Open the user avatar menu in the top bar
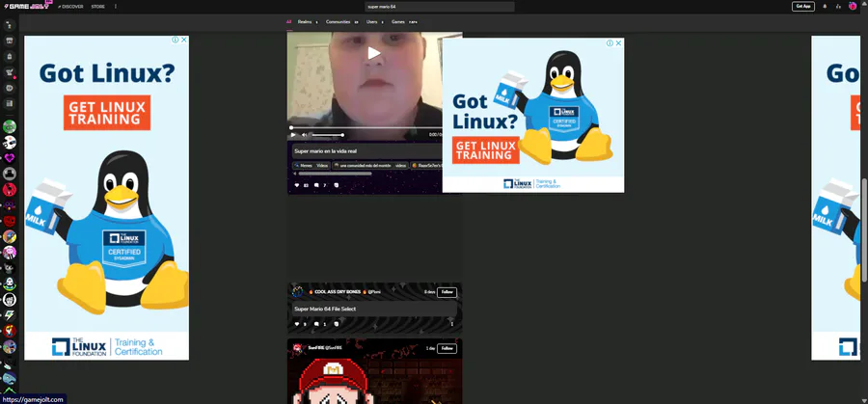Screen dimensions: 868x404 tap(853, 6)
